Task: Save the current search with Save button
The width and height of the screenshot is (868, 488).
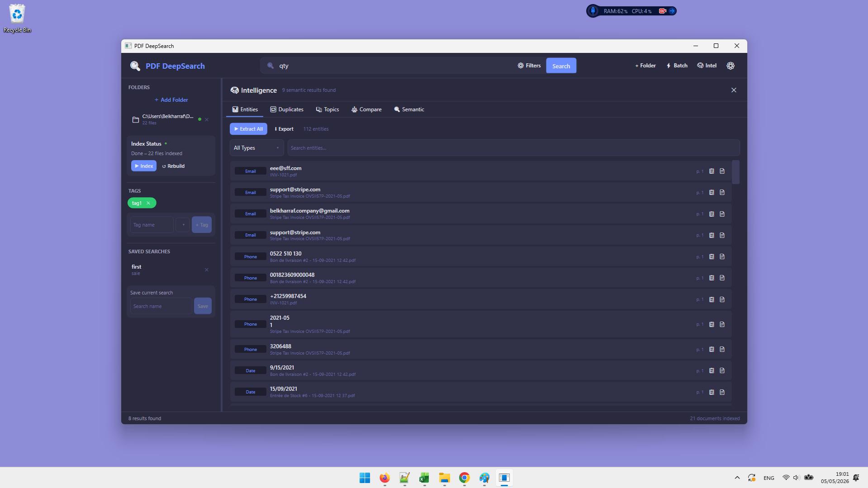Action: click(203, 306)
